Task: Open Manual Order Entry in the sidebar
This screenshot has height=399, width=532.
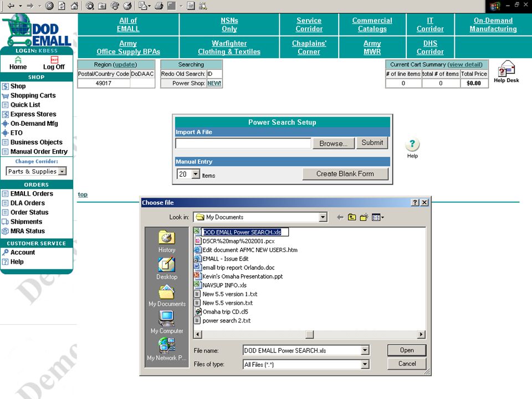Action: 39,152
